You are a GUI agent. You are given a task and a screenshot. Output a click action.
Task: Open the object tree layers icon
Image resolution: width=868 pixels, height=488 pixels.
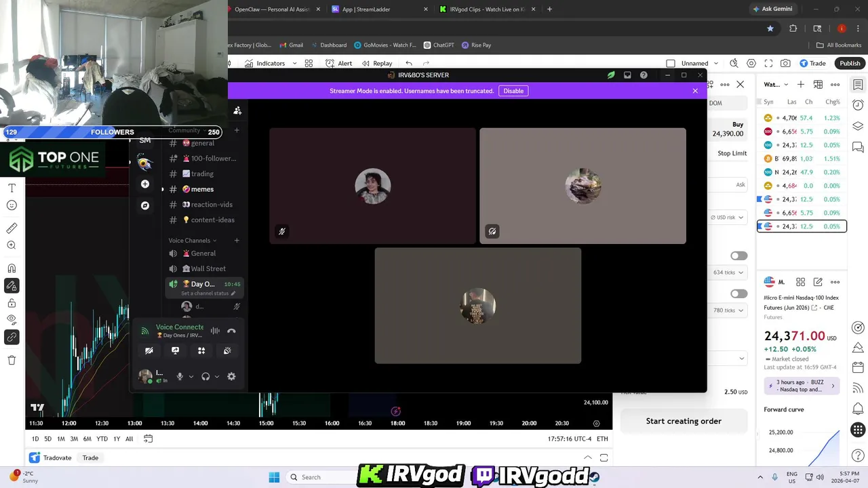[858, 126]
